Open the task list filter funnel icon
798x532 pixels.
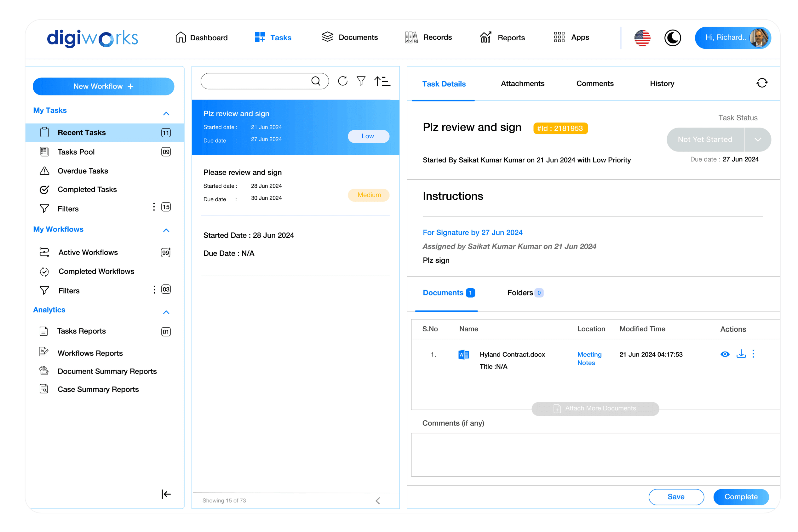pyautogui.click(x=361, y=81)
